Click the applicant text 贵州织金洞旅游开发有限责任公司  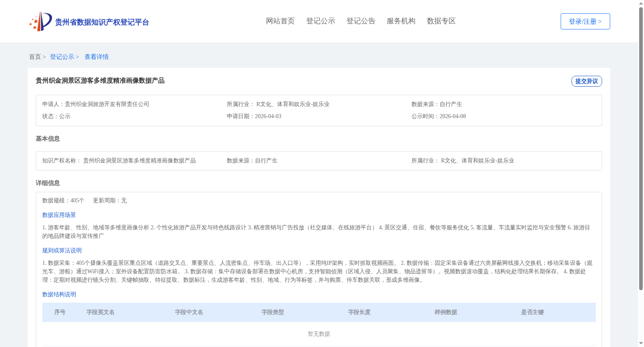107,104
